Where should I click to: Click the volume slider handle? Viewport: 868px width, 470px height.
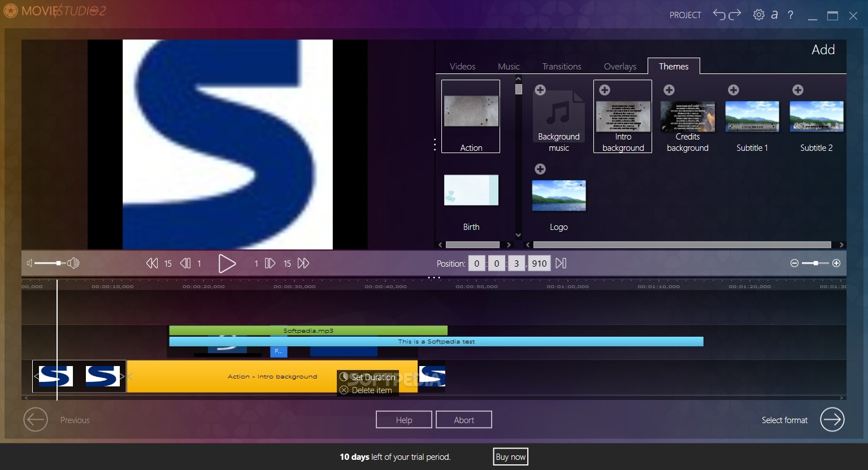(58, 263)
